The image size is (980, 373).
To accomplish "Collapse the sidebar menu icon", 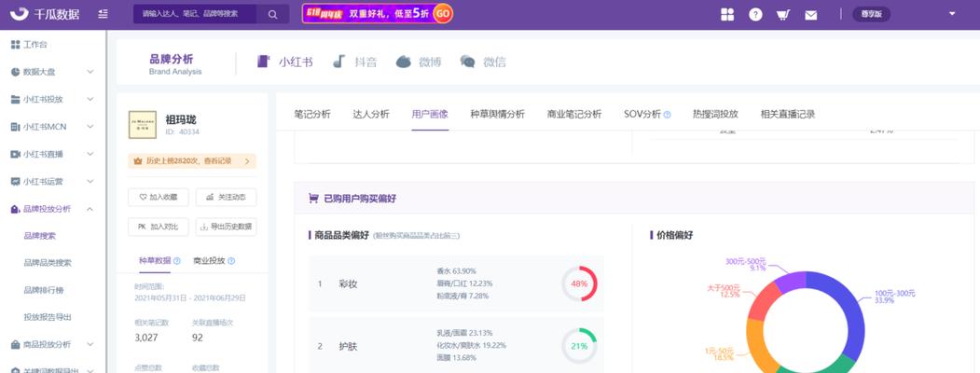I will pyautogui.click(x=104, y=14).
